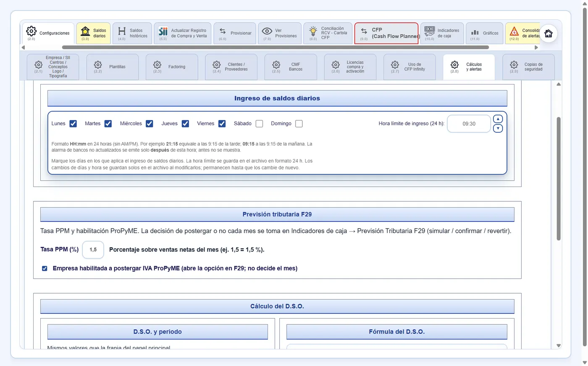
Task: Open the Factoring gear subtab
Action: [172, 67]
